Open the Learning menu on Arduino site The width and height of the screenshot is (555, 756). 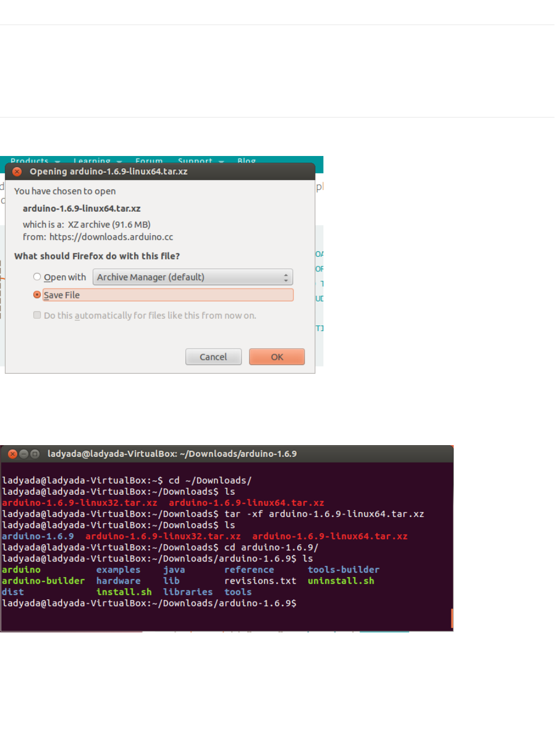click(x=97, y=161)
